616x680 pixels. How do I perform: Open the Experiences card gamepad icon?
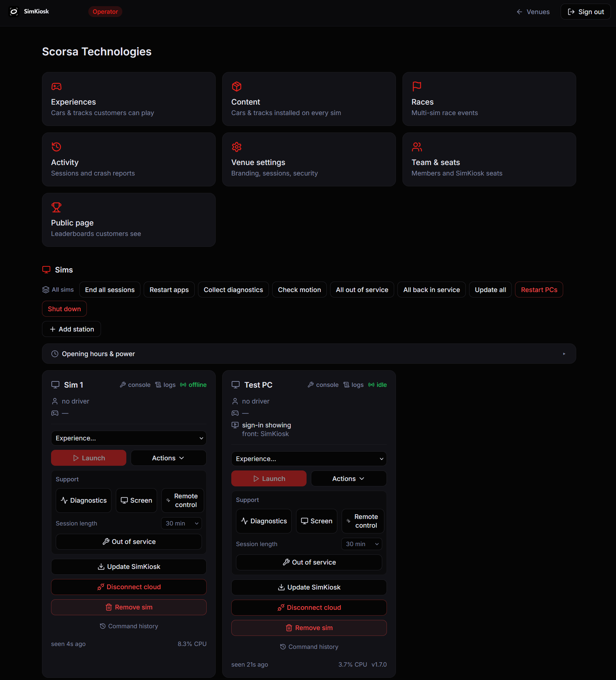pyautogui.click(x=56, y=86)
